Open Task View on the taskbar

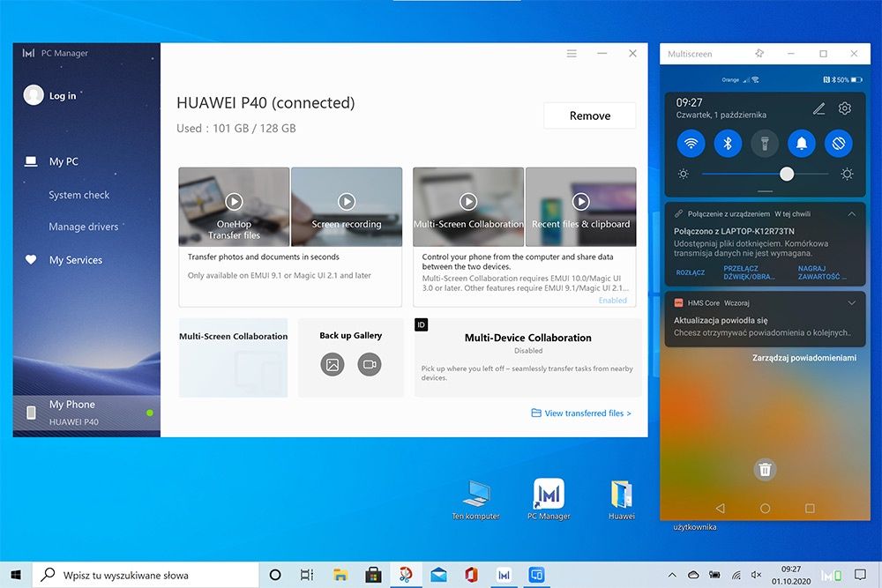(x=307, y=575)
